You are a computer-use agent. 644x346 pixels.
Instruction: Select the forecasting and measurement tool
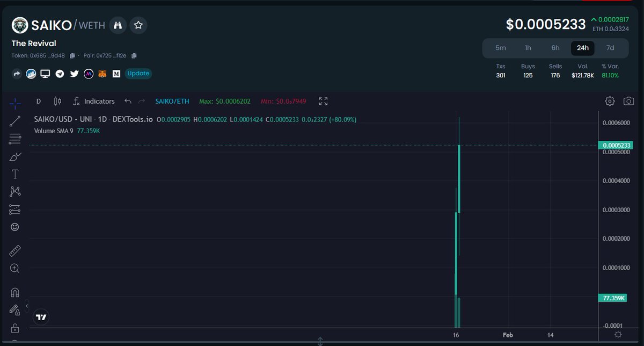(x=15, y=210)
